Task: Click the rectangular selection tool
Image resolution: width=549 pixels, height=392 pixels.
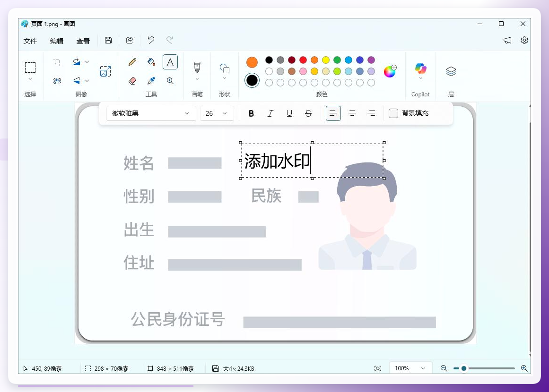Action: tap(30, 67)
